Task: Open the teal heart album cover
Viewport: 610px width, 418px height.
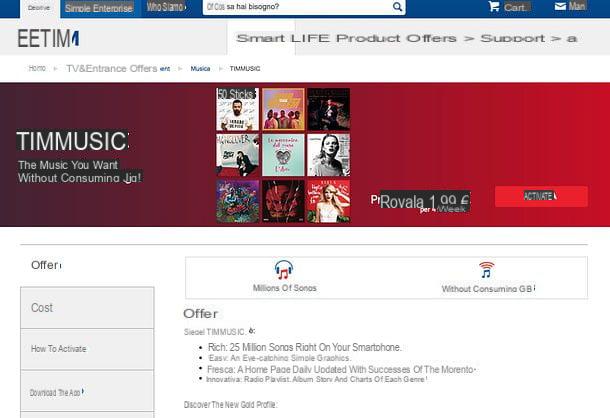Action: click(x=284, y=155)
